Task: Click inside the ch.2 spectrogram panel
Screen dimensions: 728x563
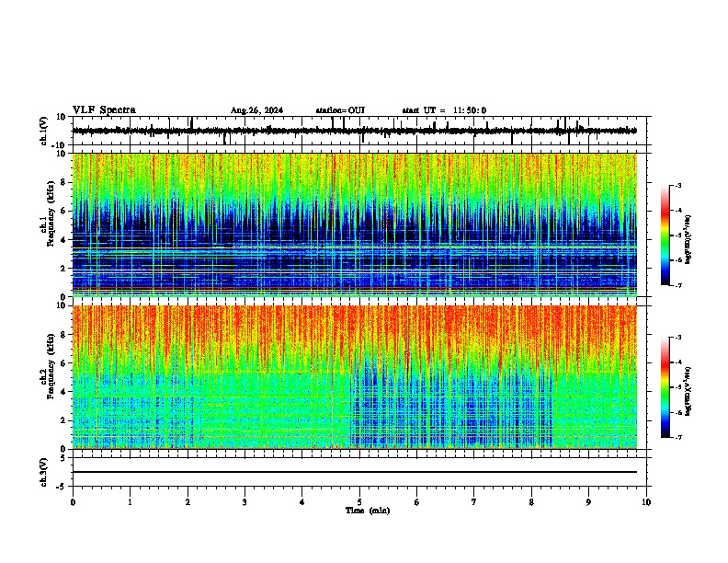Action: coord(354,377)
